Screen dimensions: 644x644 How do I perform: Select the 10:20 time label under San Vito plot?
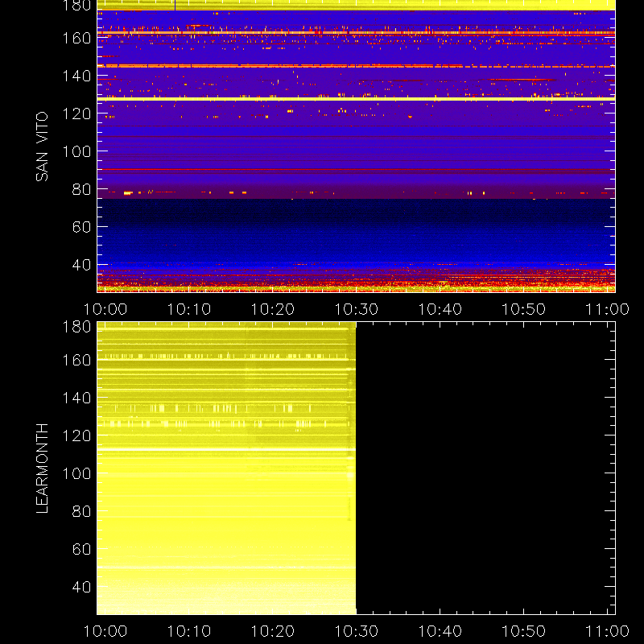[273, 309]
